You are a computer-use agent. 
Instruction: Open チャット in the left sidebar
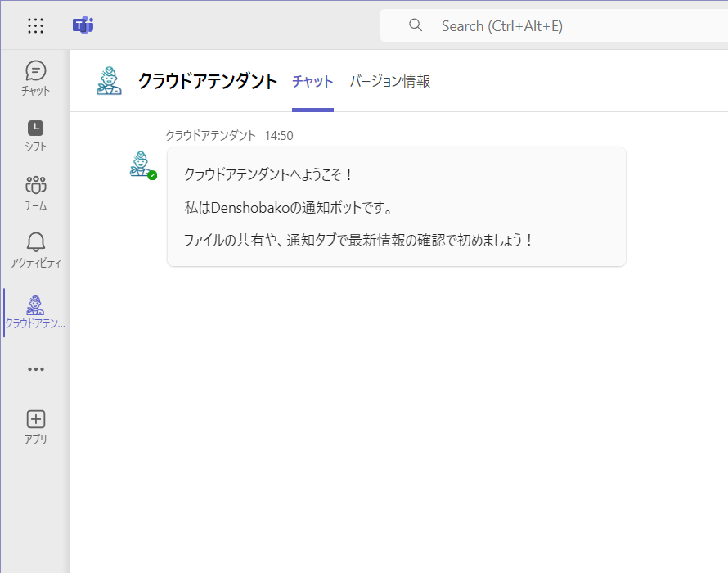pos(36,78)
